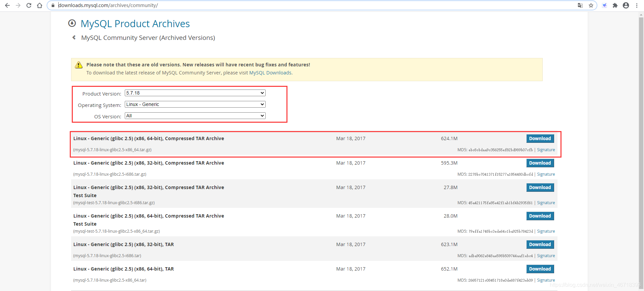Open Signature for mysql-5.7.18-linux-glibc2.5-i686.tar.gz
This screenshot has height=291, width=644.
tap(546, 174)
